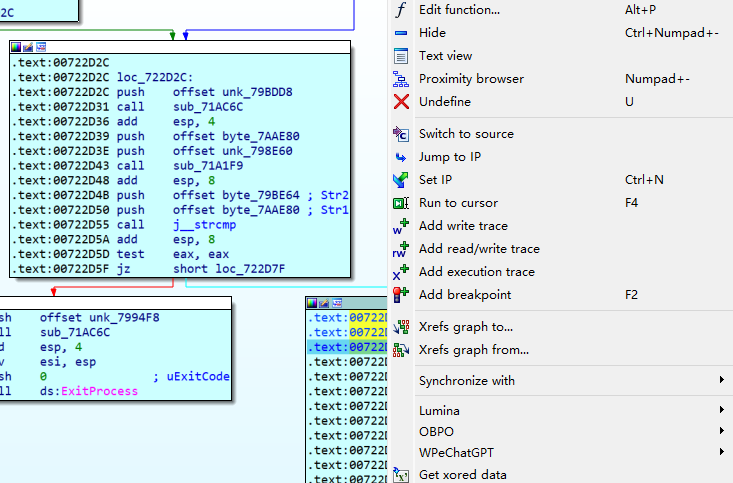The image size is (733, 483).
Task: Click the Get xored data icon
Action: tap(401, 475)
